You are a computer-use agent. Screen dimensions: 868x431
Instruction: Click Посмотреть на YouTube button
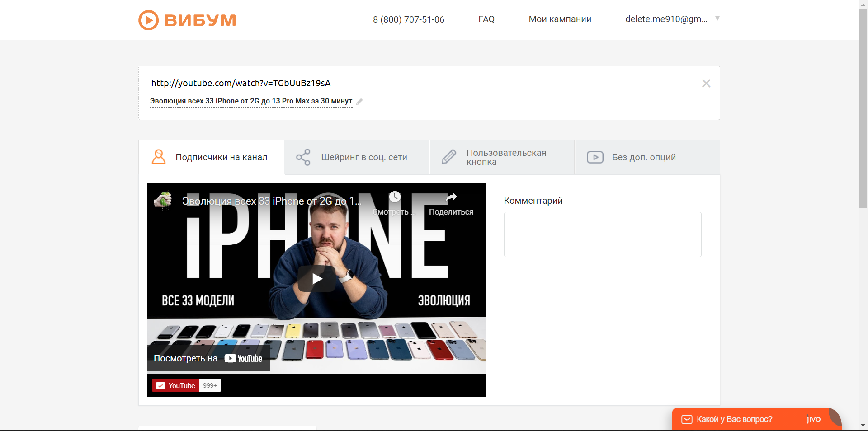coord(208,358)
